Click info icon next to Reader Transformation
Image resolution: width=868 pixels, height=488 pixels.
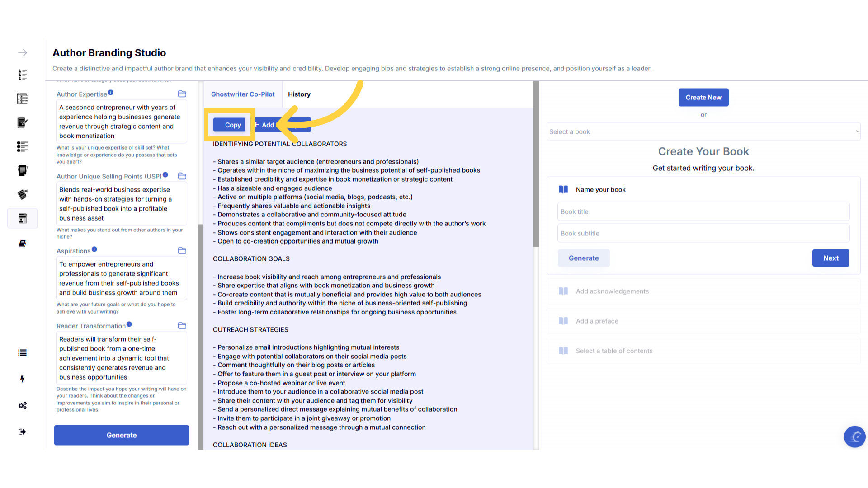click(x=129, y=324)
